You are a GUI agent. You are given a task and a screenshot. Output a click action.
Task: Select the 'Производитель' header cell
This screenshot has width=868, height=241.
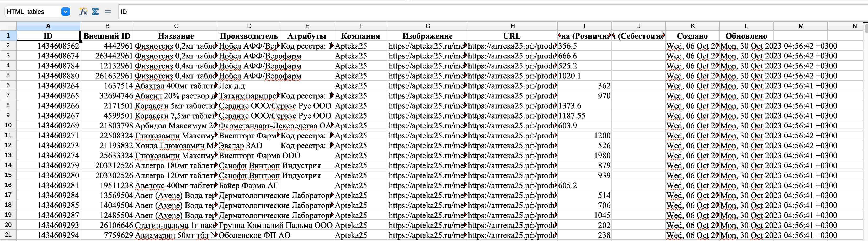(249, 36)
